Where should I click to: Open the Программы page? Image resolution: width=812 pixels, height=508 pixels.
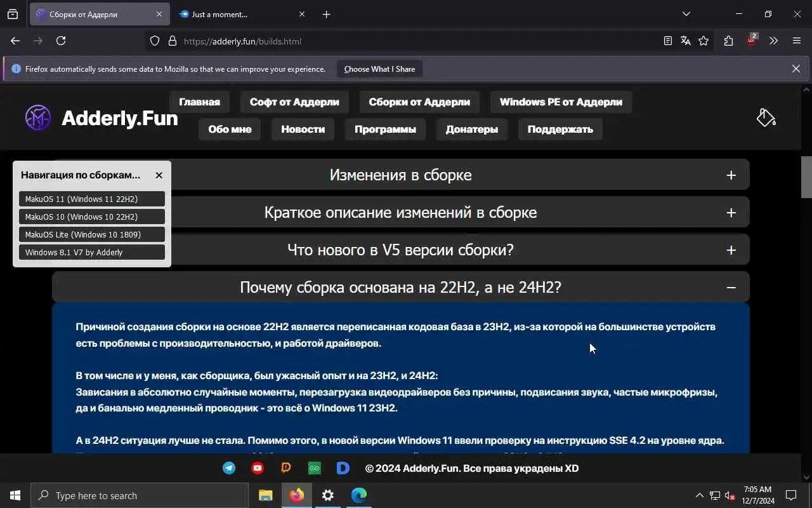coord(385,129)
